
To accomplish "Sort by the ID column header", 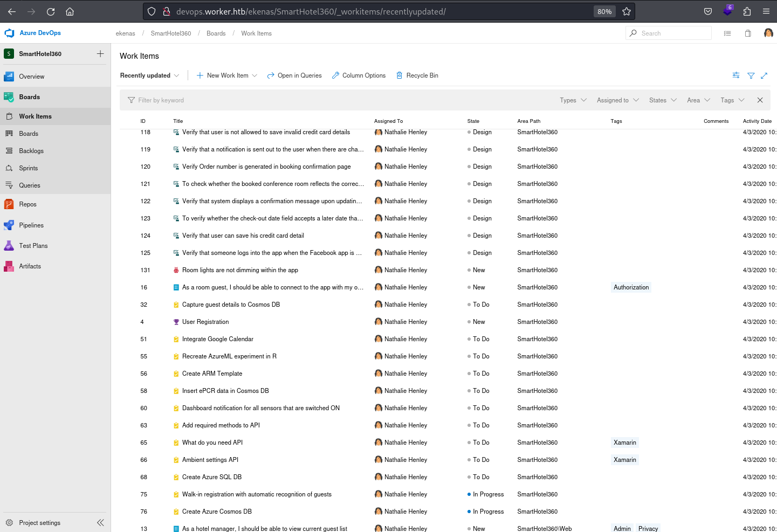I will [143, 121].
